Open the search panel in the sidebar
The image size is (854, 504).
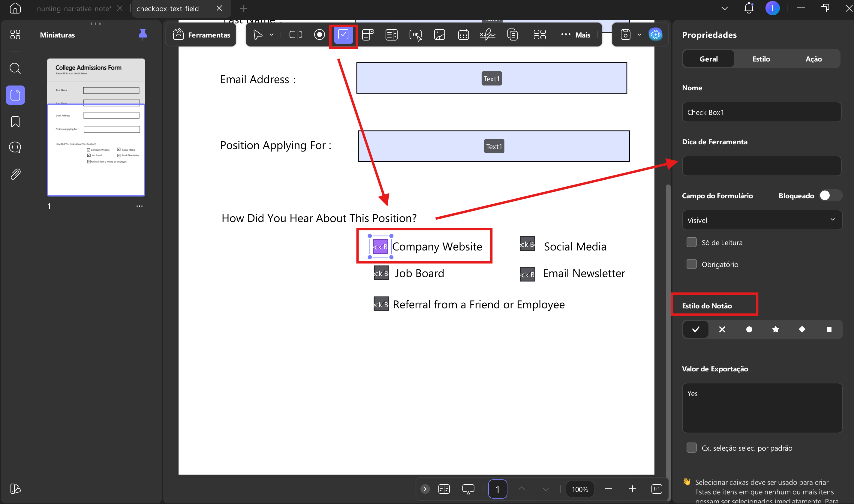coord(15,69)
